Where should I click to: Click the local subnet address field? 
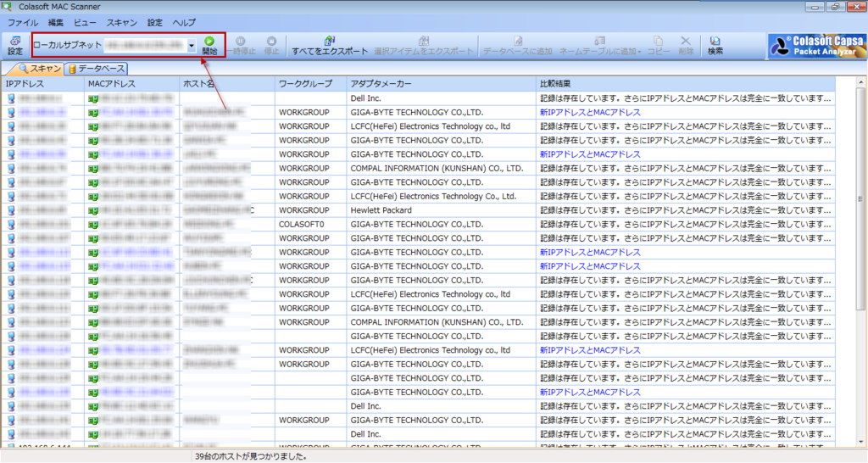point(145,46)
